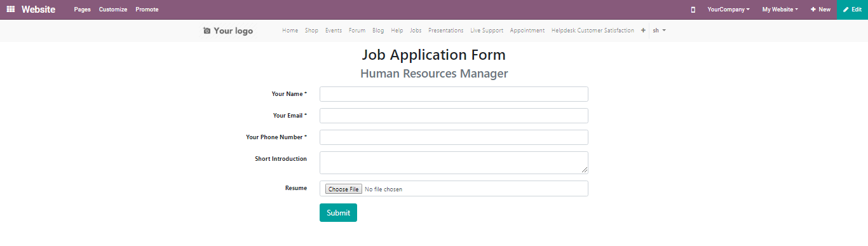Select the Short Introduction text area
This screenshot has height=246, width=868.
click(x=454, y=163)
